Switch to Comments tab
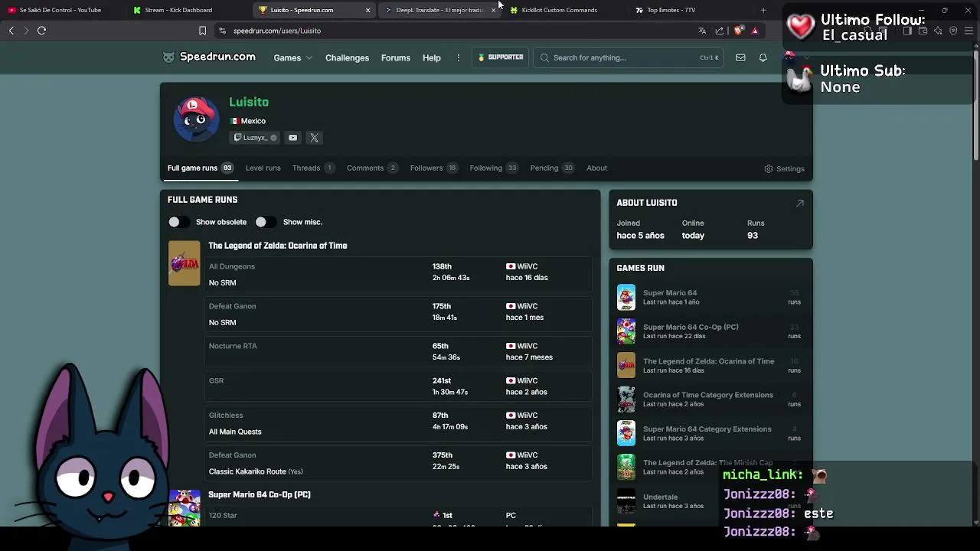The height and width of the screenshot is (551, 980). tap(371, 168)
